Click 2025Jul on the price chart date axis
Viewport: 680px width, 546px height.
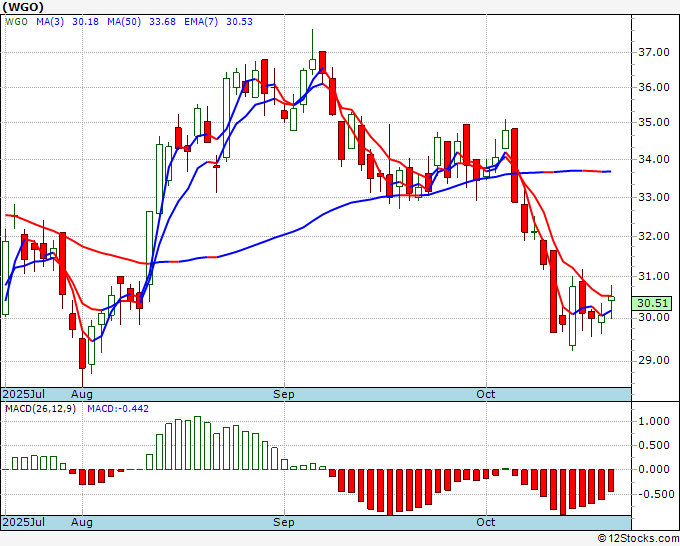[24, 394]
